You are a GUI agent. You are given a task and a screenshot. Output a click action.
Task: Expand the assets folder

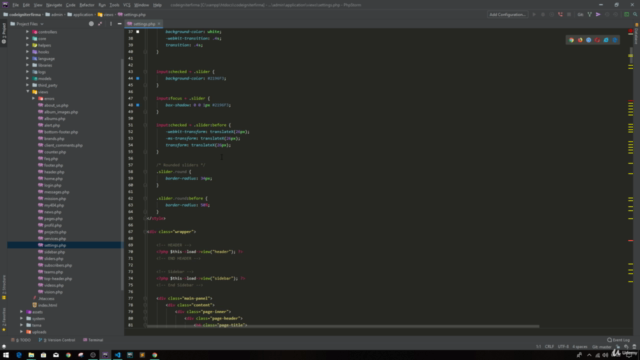coord(22,312)
